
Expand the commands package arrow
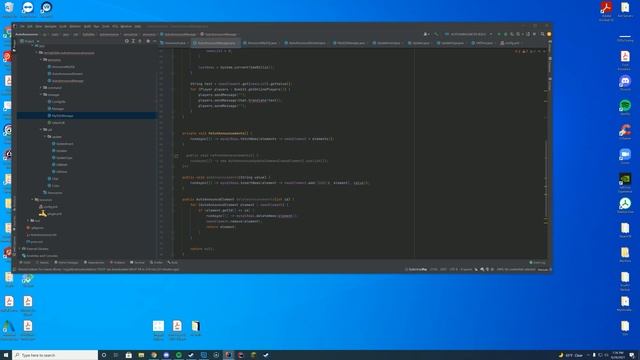[x=41, y=87]
